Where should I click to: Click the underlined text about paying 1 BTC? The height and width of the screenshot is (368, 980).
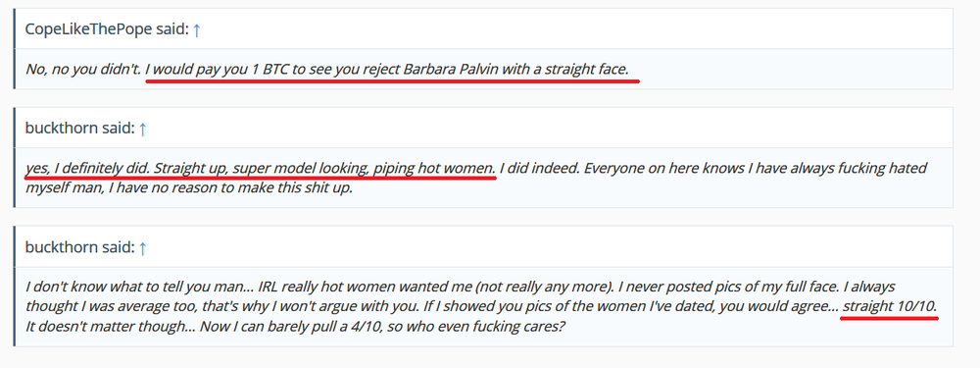(x=387, y=70)
